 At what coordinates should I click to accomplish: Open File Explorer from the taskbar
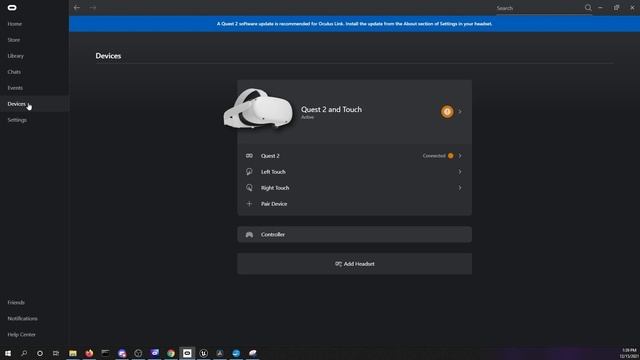[73, 353]
